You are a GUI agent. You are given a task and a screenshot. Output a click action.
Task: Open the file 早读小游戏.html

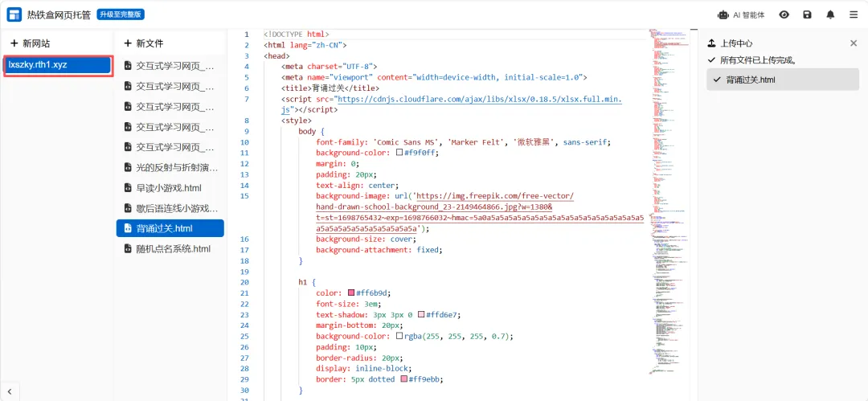170,188
